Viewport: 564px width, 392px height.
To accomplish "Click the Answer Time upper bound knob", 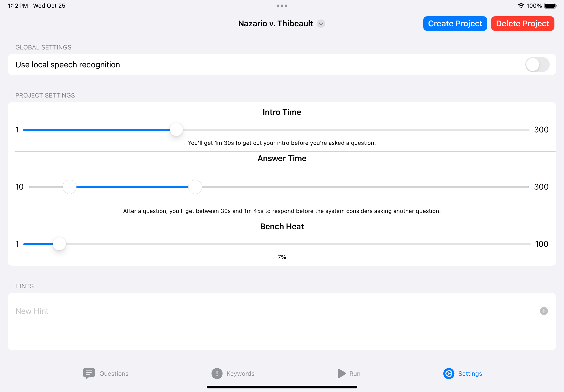I will coord(195,187).
